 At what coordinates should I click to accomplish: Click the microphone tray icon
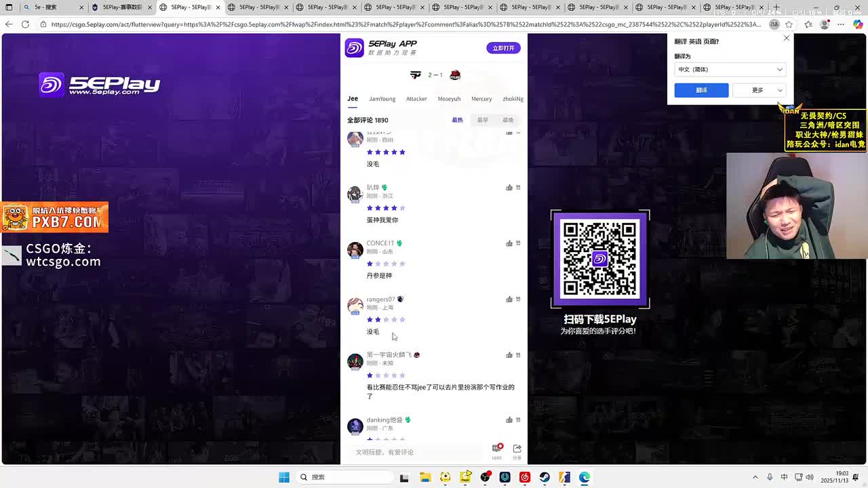[770, 477]
